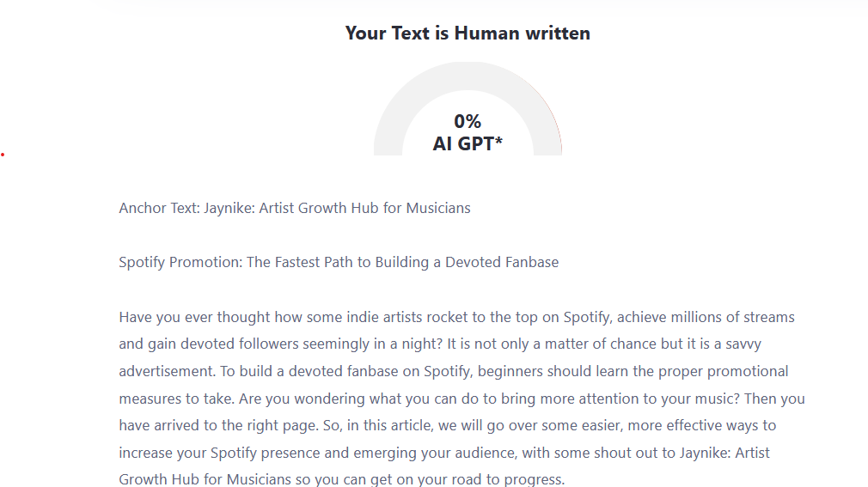Click "Musicians" in the Anchor Text line
The image size is (868, 487).
(x=438, y=208)
